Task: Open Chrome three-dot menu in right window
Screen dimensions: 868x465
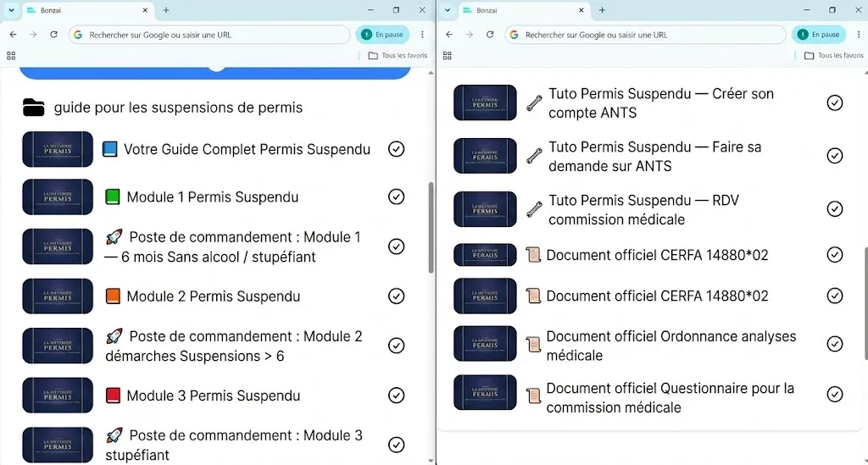Action: click(x=859, y=34)
